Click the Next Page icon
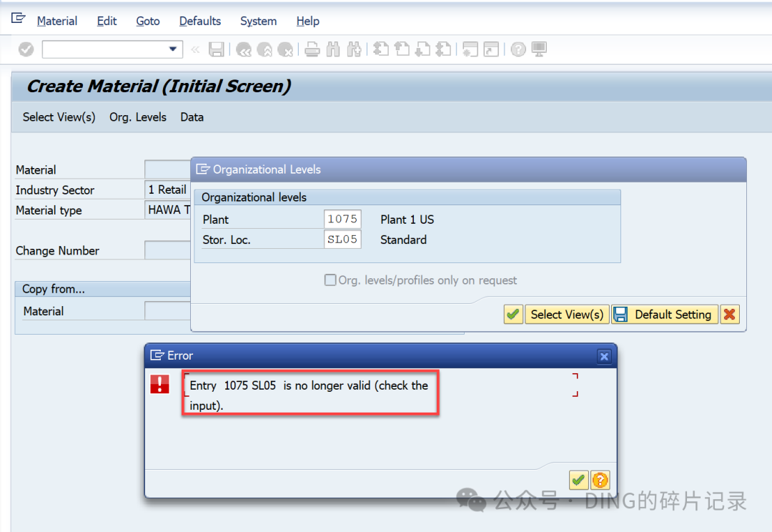This screenshot has width=772, height=532. [423, 49]
